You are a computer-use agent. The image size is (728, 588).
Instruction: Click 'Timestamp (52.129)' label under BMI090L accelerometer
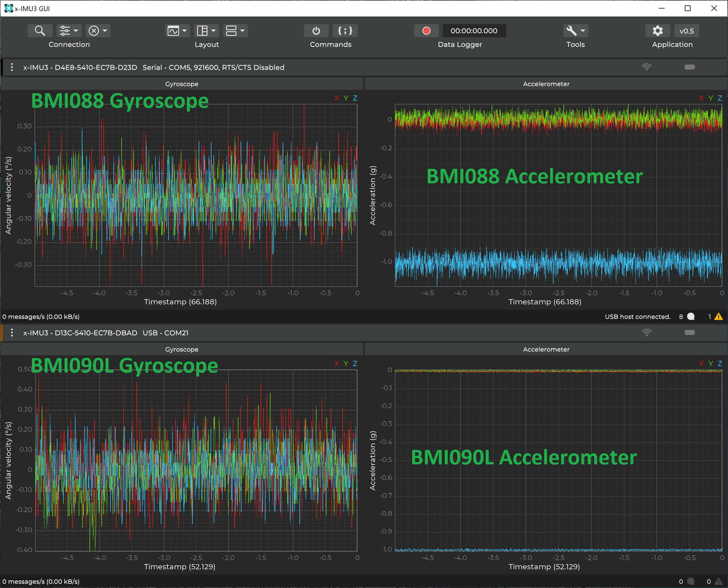click(544, 567)
